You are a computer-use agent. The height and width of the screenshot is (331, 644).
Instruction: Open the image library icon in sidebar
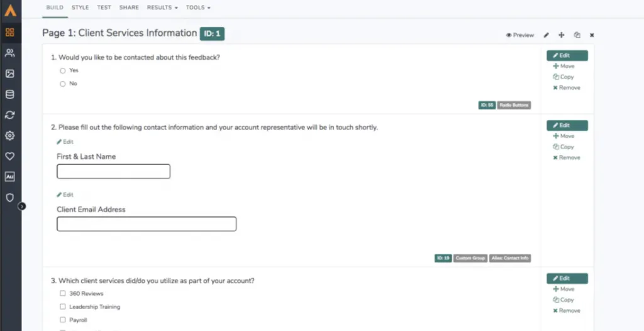[x=10, y=73]
